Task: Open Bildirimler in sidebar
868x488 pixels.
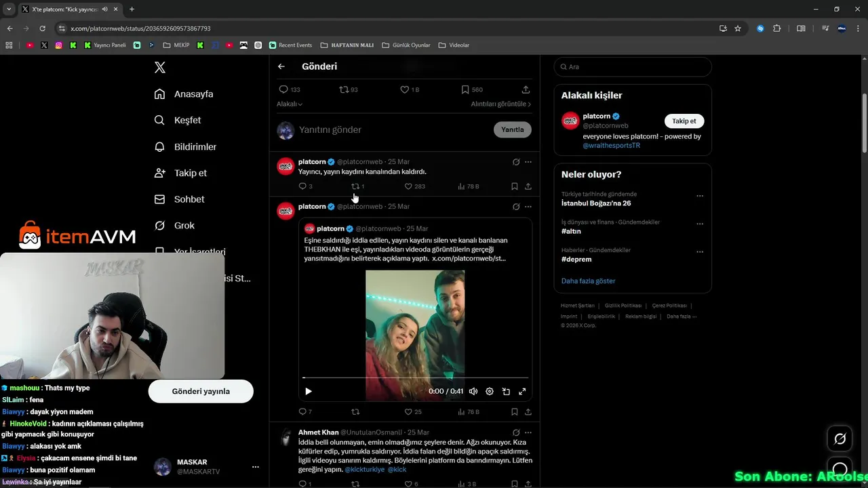Action: (185, 146)
